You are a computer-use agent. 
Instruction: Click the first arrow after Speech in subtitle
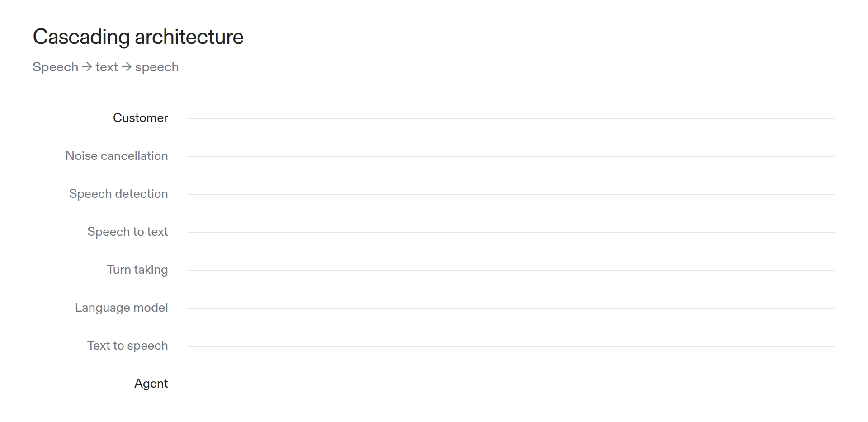tap(87, 67)
